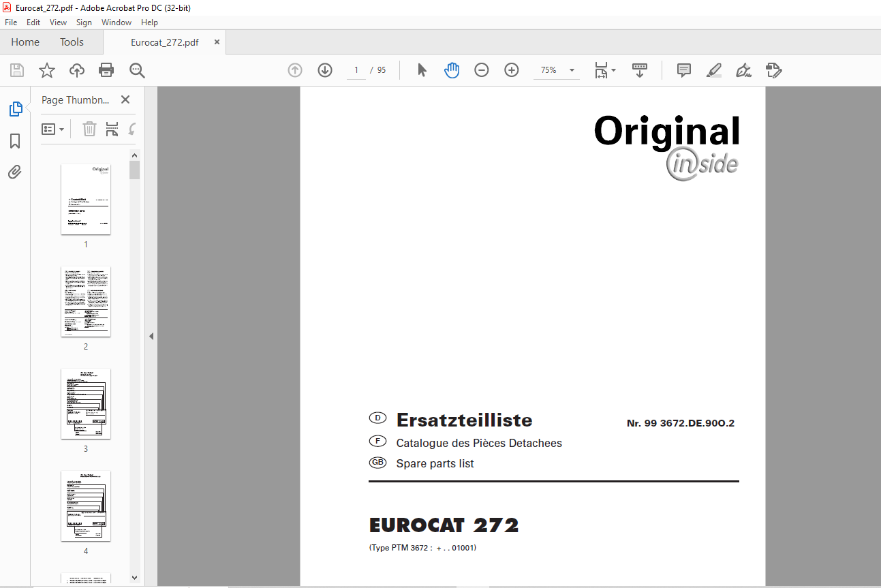
Task: Select page 4 thumbnail
Action: [86, 506]
